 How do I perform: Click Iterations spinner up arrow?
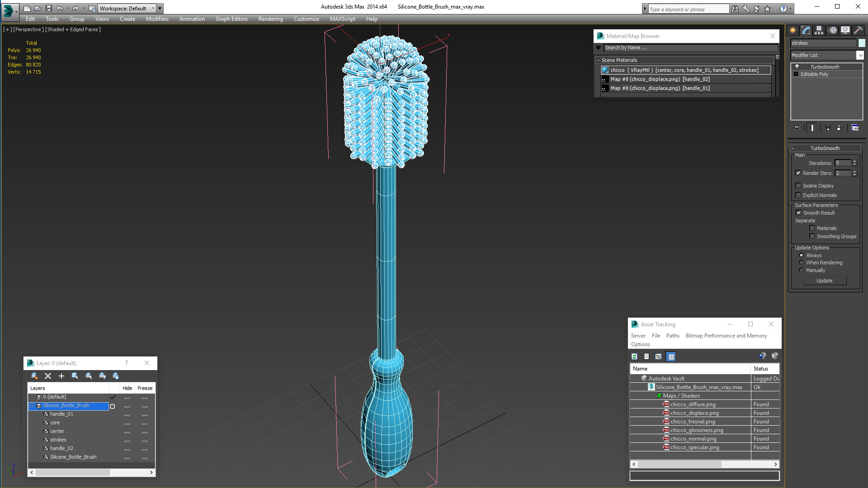pyautogui.click(x=854, y=161)
